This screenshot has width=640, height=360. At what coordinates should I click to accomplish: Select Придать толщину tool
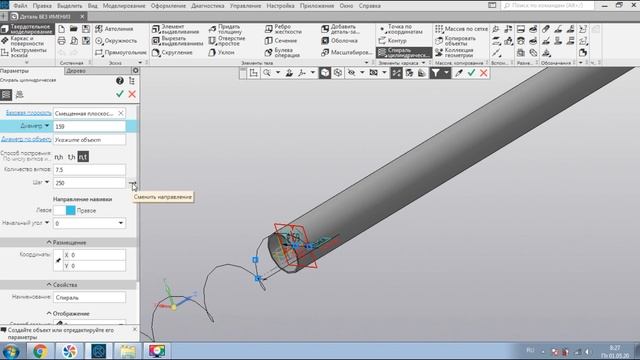coord(227,29)
